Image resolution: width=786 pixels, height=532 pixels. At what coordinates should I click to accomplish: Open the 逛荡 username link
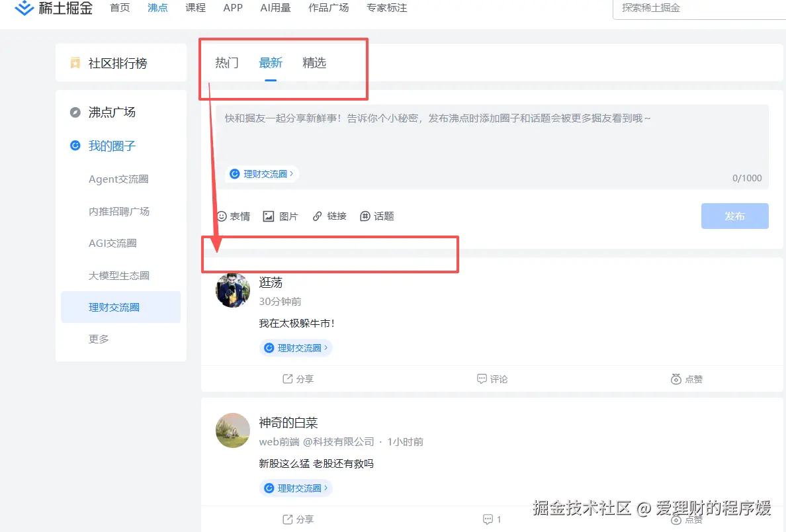tap(271, 283)
